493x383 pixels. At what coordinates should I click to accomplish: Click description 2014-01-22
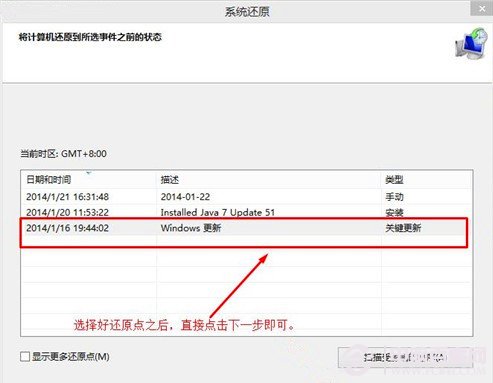[x=185, y=197]
